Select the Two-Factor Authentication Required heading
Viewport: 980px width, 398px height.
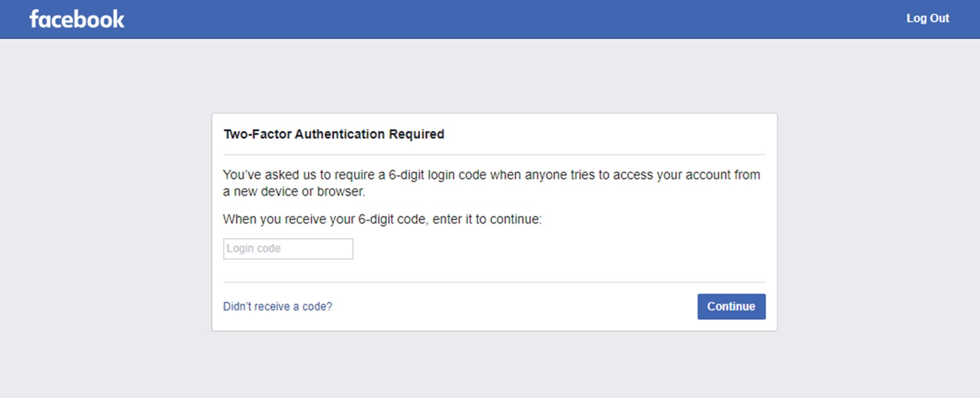334,134
